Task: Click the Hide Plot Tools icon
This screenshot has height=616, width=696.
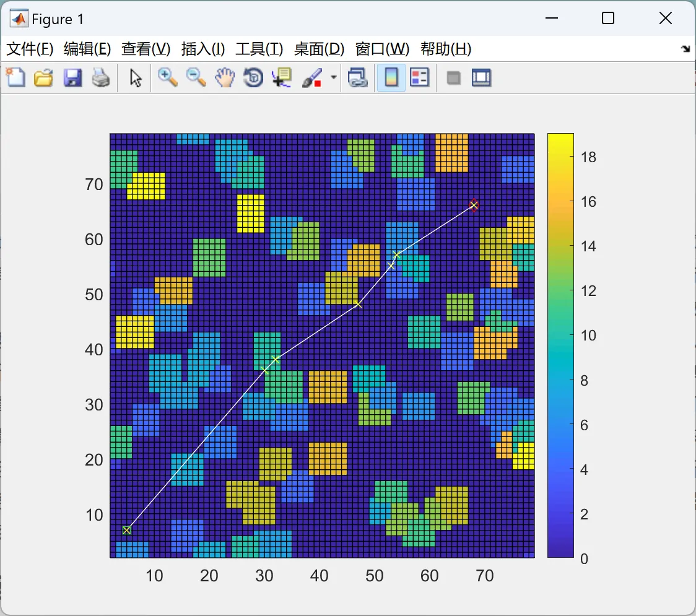Action: point(453,78)
